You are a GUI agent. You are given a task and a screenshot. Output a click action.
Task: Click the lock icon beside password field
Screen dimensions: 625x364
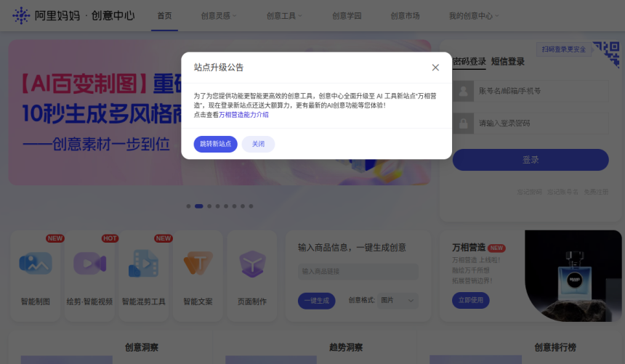coord(463,124)
